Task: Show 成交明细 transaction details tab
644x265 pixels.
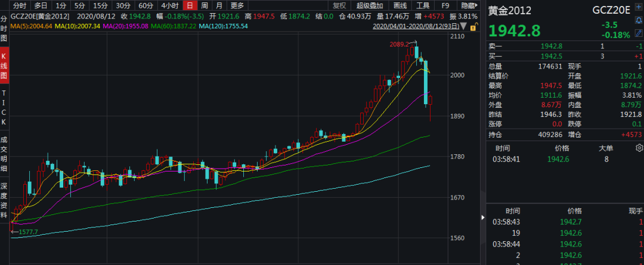Action: pyautogui.click(x=4, y=155)
